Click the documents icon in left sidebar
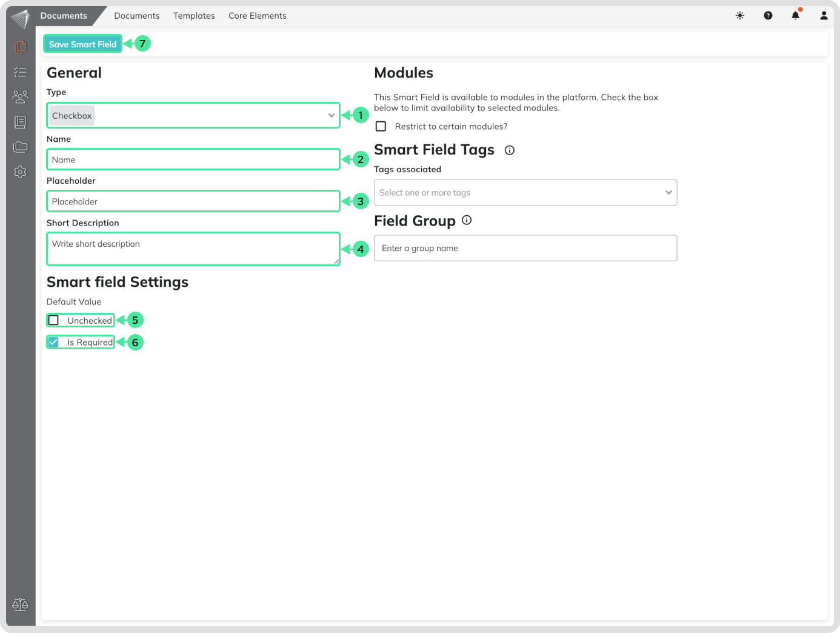Viewport: 840px width, 633px height. pos(21,47)
